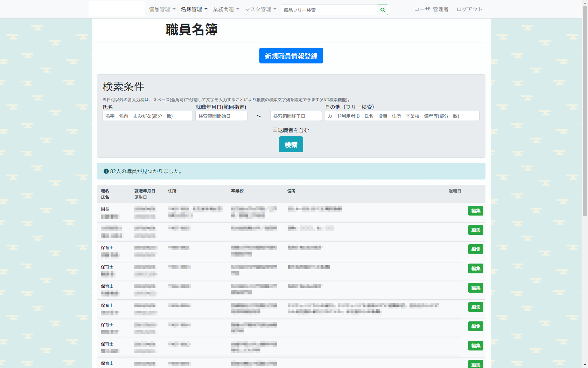Click the green search magnifier icon
Image resolution: width=588 pixels, height=368 pixels.
(383, 10)
